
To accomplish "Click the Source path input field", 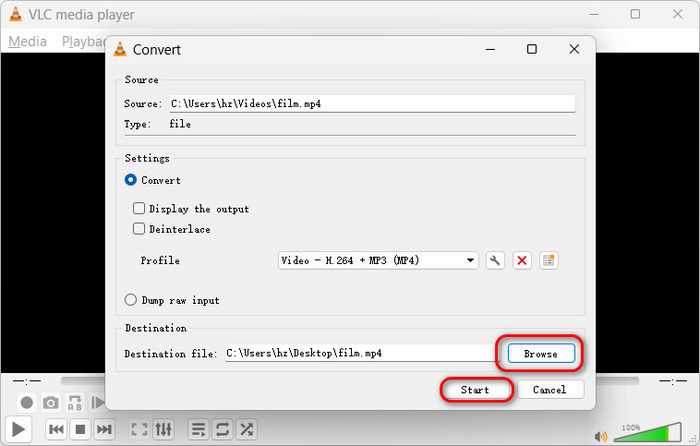I will (x=372, y=104).
